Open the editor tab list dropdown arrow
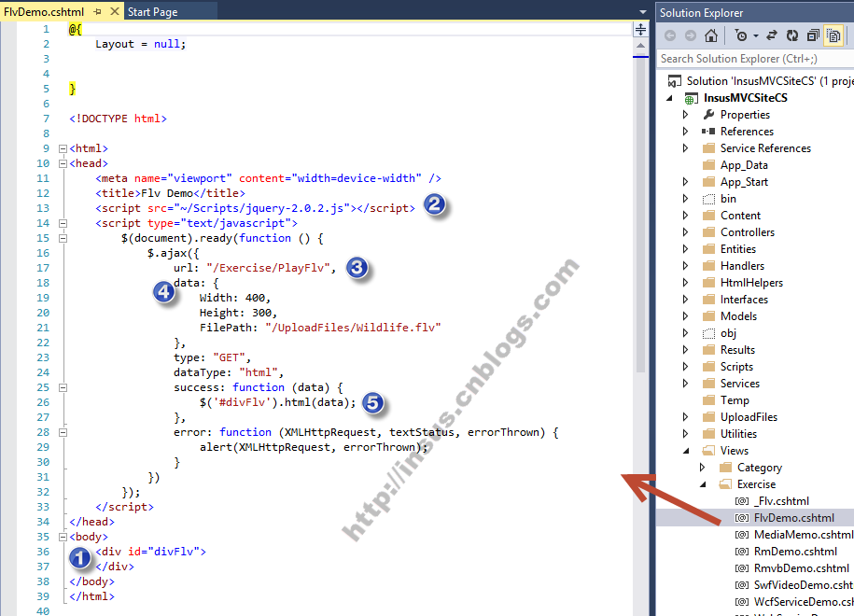854x616 pixels. tap(643, 12)
